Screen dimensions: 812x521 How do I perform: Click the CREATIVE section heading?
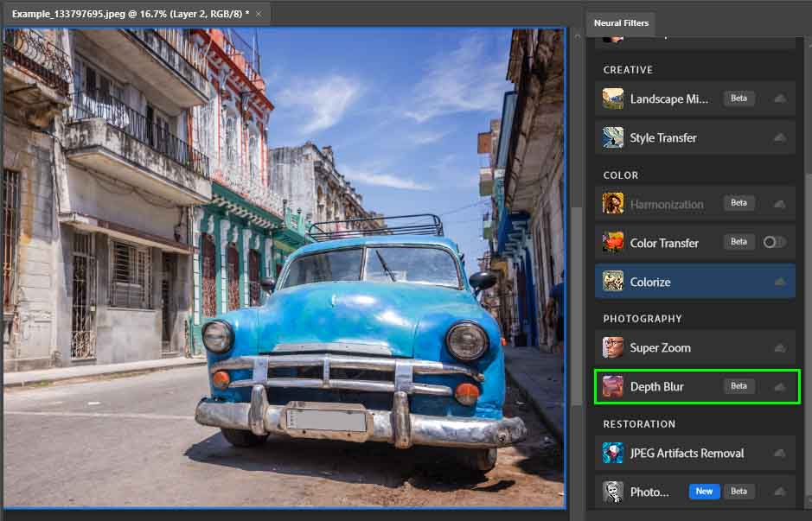628,70
